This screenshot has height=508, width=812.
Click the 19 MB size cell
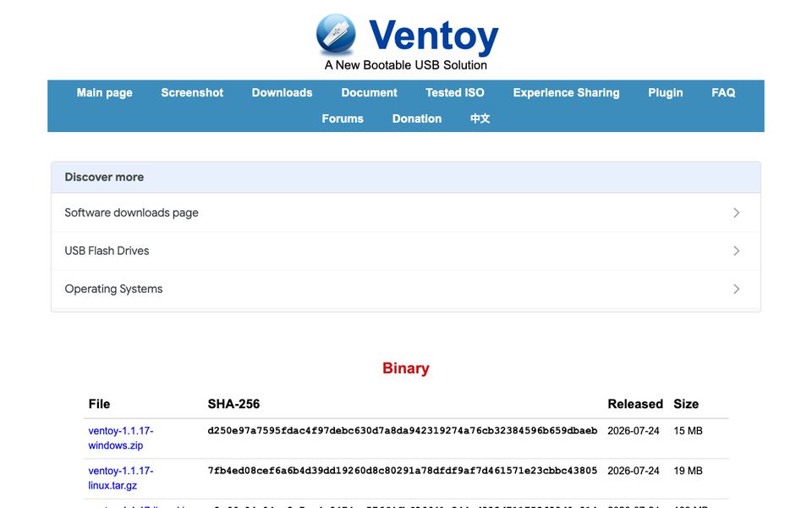click(x=689, y=471)
